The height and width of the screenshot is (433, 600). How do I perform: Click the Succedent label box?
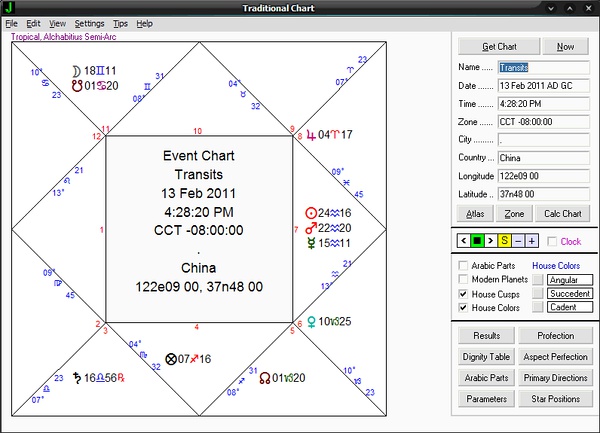click(x=570, y=293)
